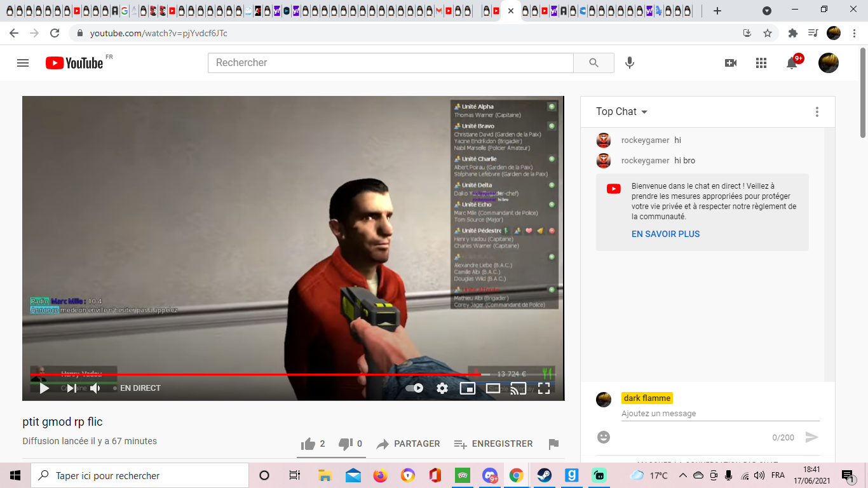Viewport: 868px width, 488px height.
Task: Open Chrome media controls icon
Action: tap(813, 33)
